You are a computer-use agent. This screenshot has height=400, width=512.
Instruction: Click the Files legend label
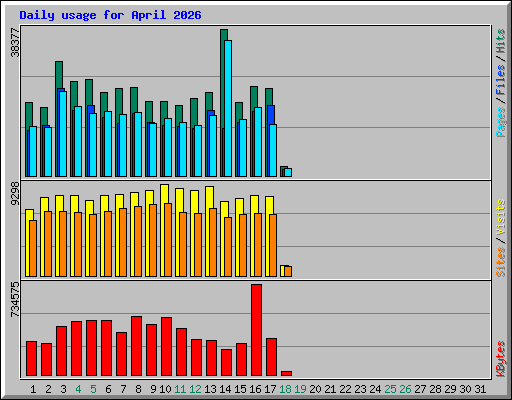point(501,80)
